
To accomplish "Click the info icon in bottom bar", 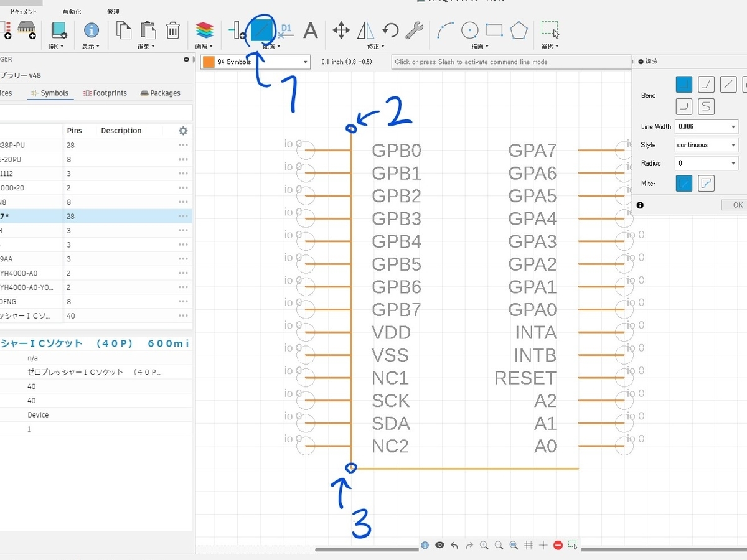I will (x=425, y=545).
